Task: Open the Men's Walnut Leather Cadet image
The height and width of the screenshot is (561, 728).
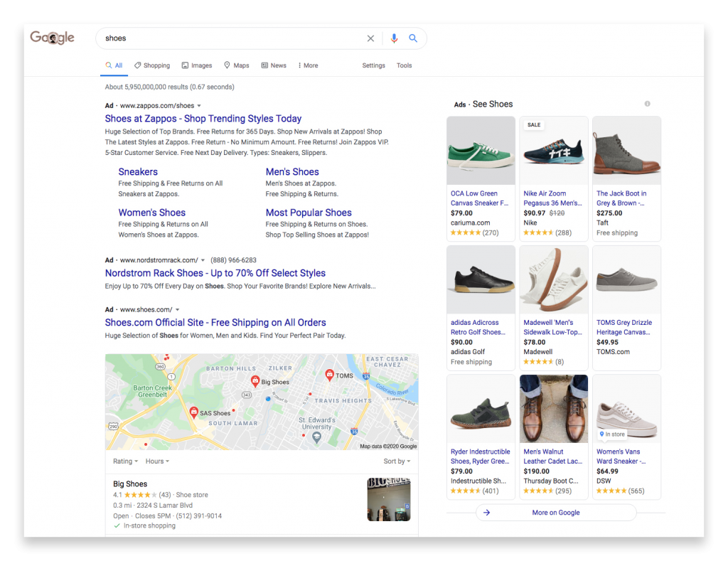Action: (553, 409)
